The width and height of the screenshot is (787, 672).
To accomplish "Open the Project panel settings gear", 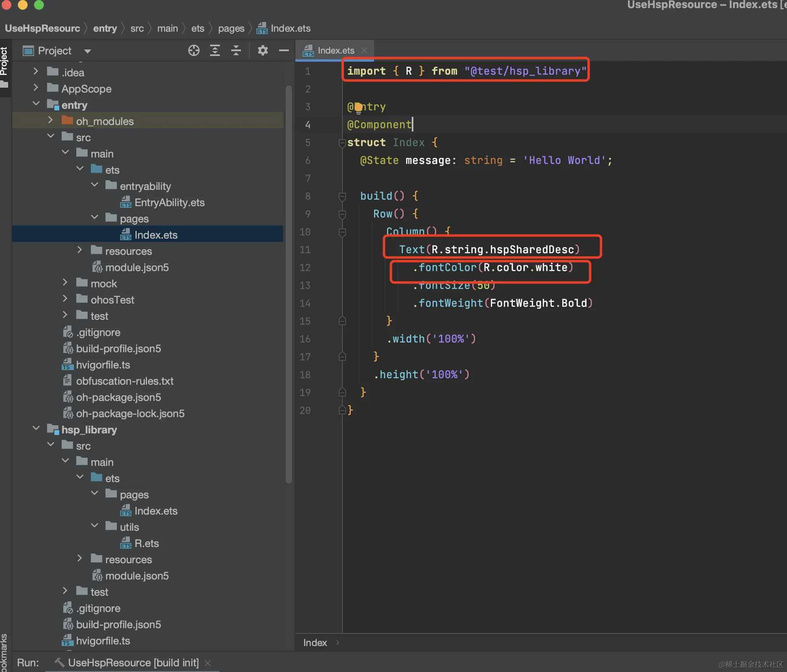I will tap(263, 51).
